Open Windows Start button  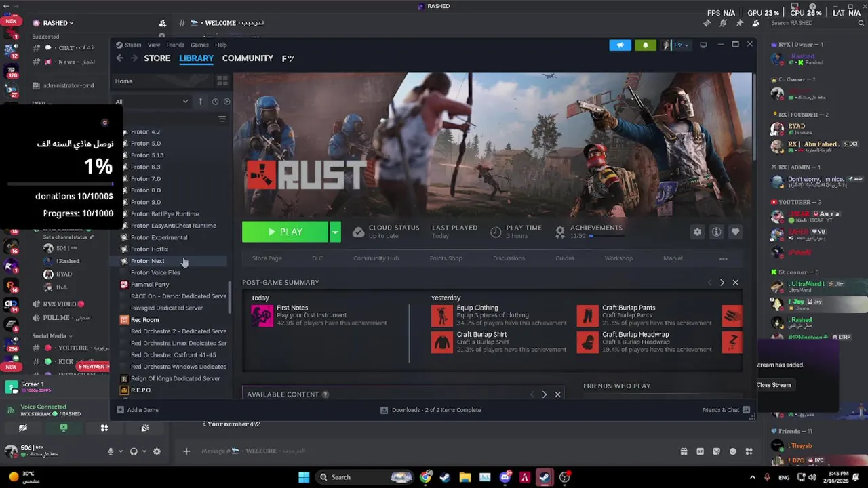[304, 477]
